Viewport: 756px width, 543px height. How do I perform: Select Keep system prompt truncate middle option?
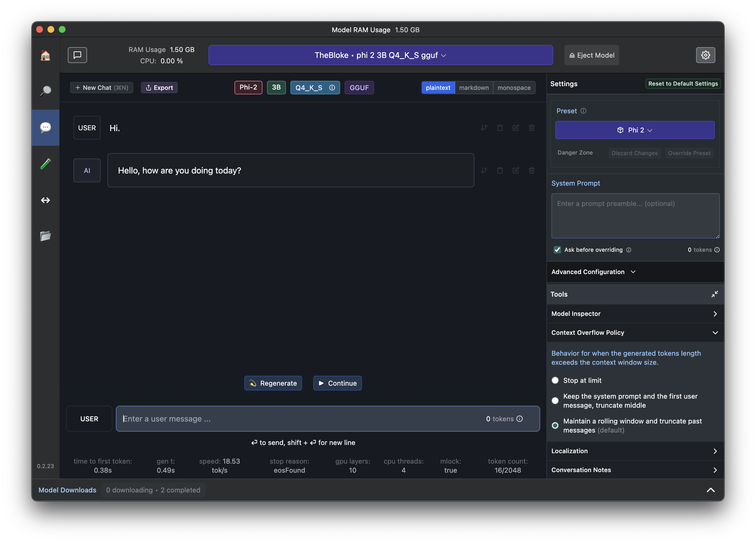pyautogui.click(x=555, y=401)
